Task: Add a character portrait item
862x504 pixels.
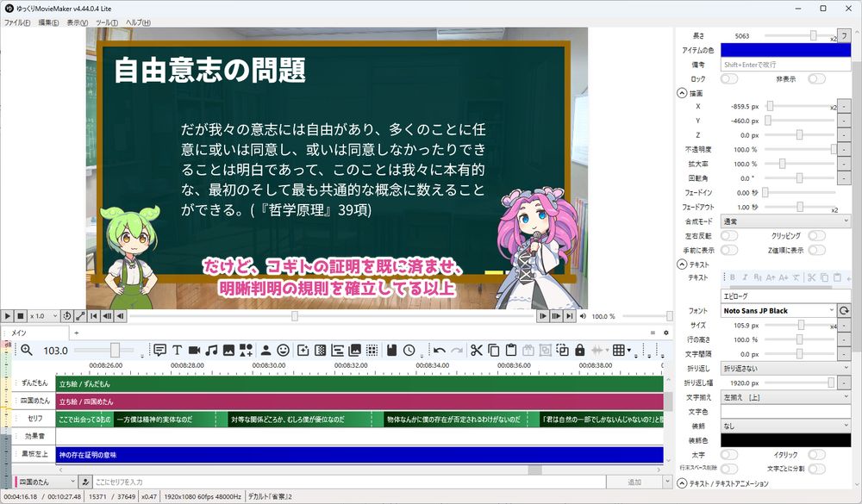Action: (265, 350)
